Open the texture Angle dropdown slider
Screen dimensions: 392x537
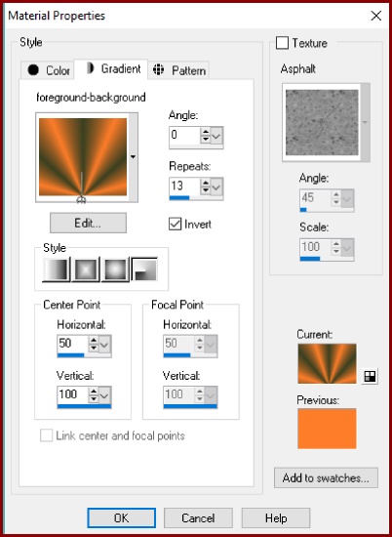[x=347, y=198]
